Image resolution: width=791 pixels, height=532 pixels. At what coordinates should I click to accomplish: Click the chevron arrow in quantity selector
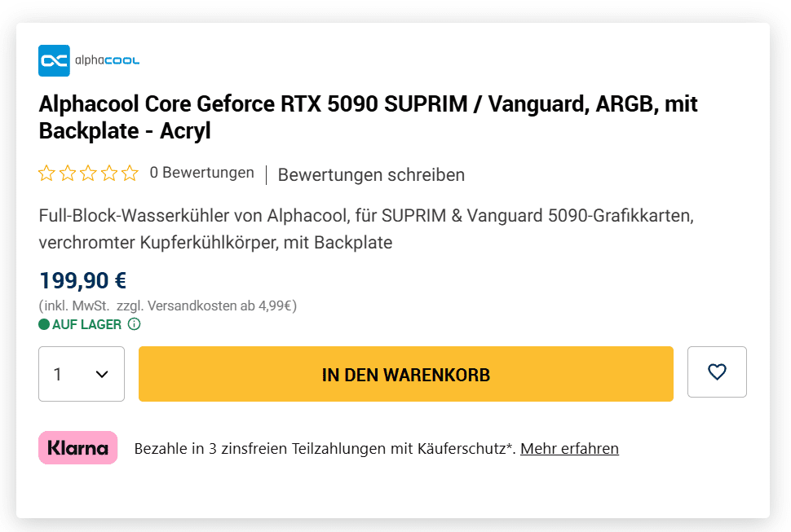click(x=102, y=374)
